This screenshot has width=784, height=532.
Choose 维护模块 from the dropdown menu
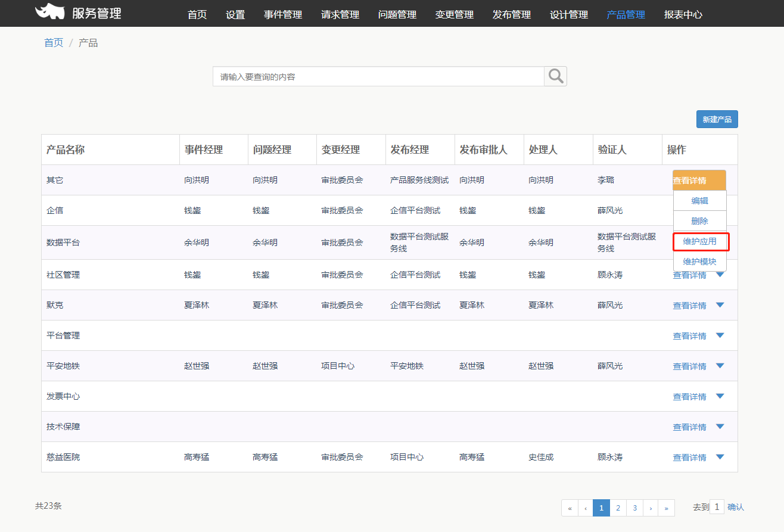click(700, 262)
